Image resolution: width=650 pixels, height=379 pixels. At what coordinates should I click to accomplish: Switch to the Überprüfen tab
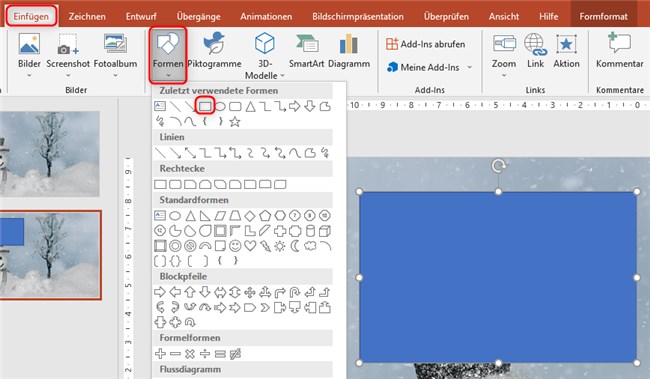[x=446, y=17]
